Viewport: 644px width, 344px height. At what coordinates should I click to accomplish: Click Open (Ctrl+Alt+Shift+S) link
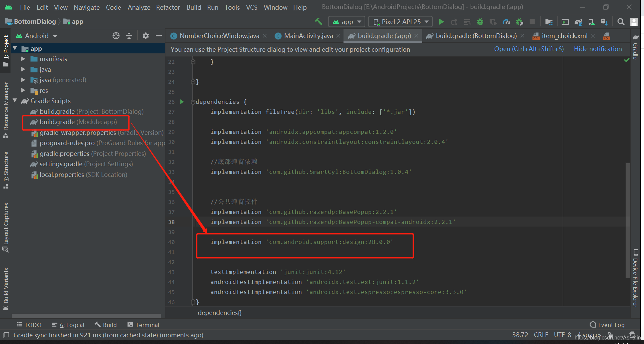(529, 49)
